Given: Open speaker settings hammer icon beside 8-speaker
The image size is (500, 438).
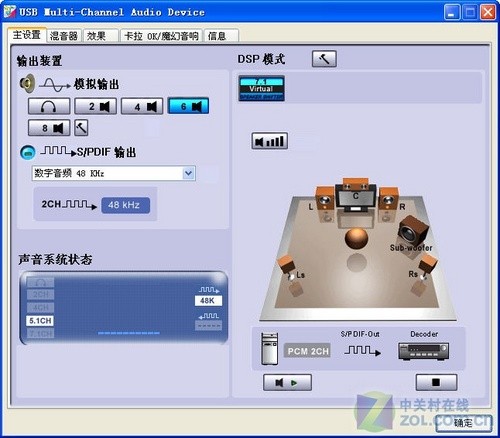Looking at the screenshot, I should [x=81, y=128].
